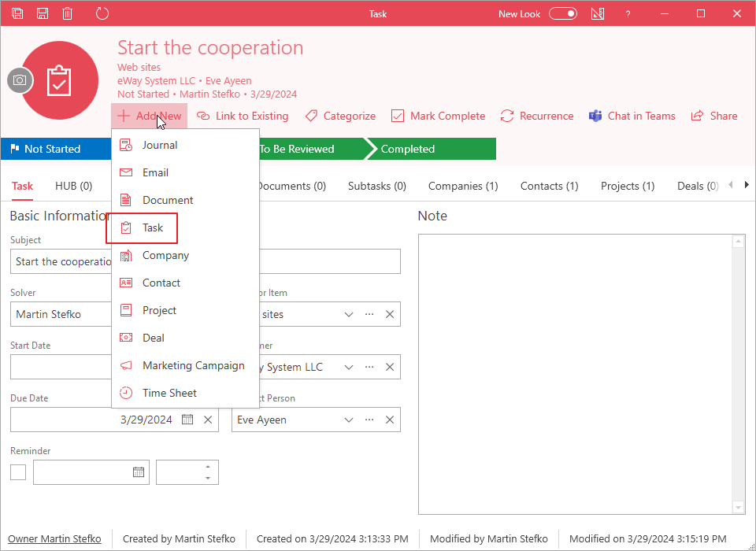Enable the Reminder checkbox
This screenshot has height=551, width=756.
pos(18,472)
